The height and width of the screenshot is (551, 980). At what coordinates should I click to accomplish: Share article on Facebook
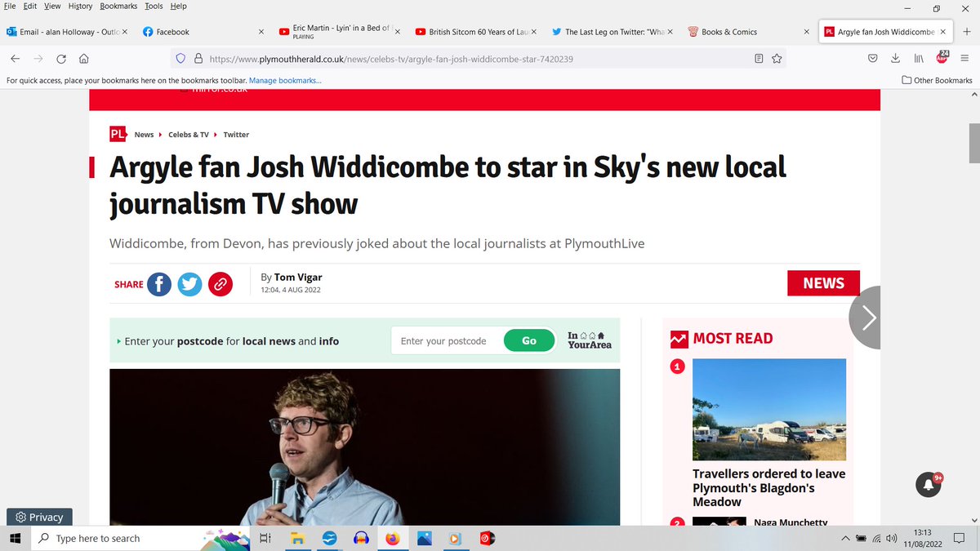[x=158, y=284]
